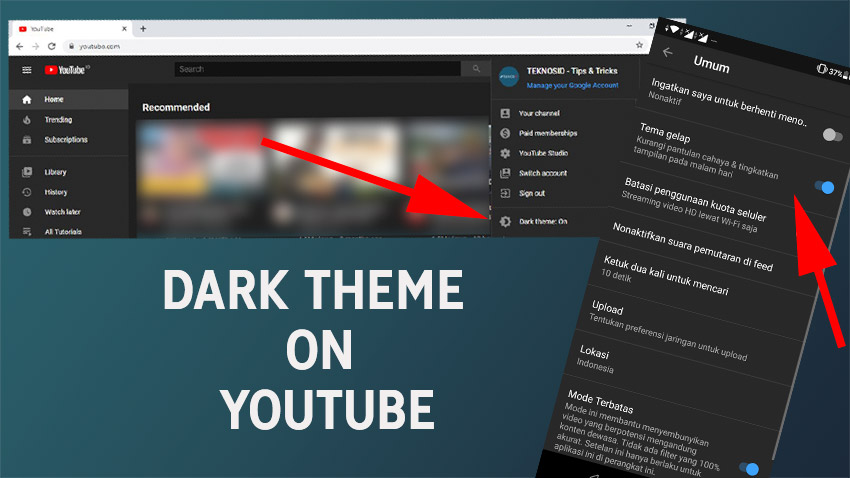Click the YouTube Studio gear icon
This screenshot has height=478, width=850.
coord(505,153)
